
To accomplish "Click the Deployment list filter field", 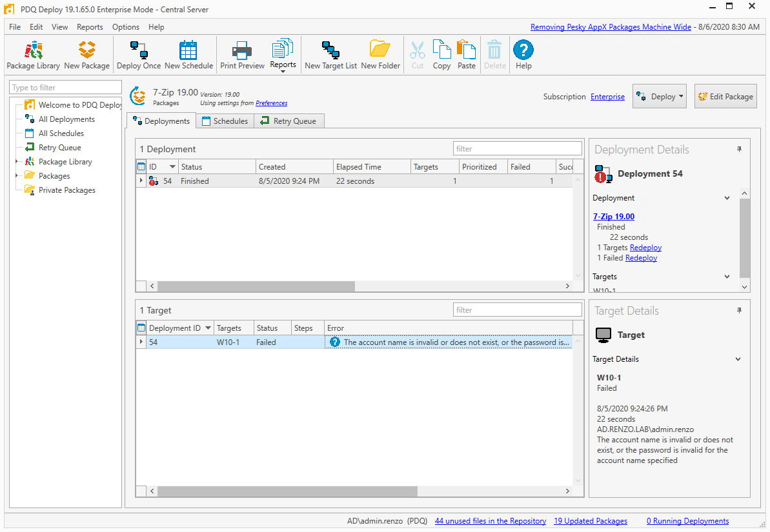I will 517,149.
